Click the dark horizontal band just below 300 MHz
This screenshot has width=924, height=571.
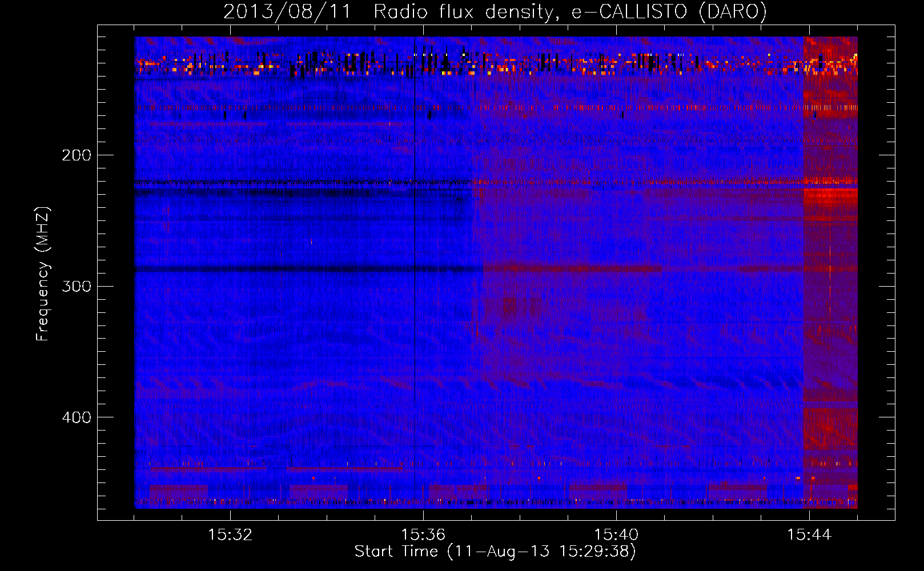(308, 268)
